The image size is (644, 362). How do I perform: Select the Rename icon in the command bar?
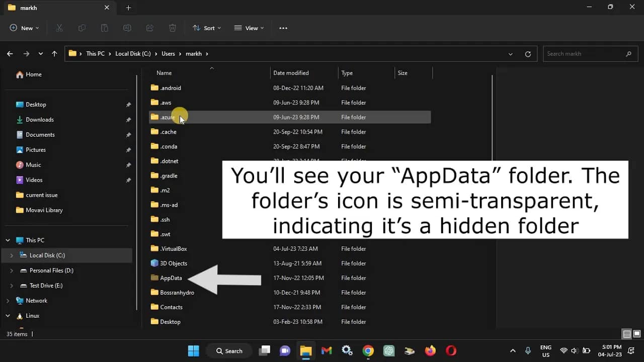point(127,28)
